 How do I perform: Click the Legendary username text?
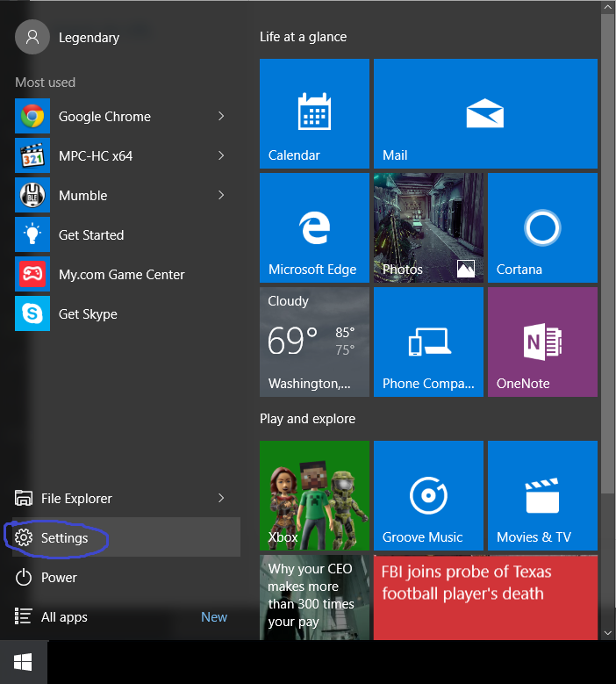tap(89, 38)
